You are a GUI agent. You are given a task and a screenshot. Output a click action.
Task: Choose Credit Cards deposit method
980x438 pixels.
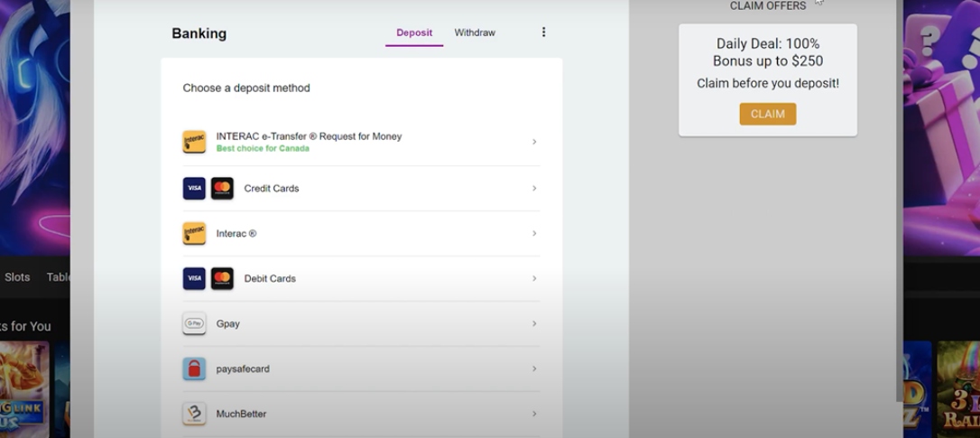tap(361, 189)
